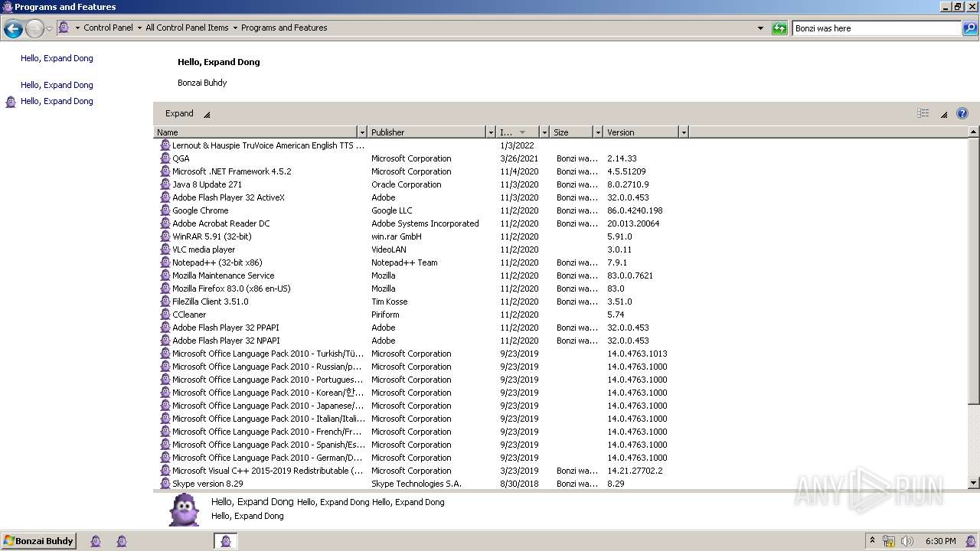980x551 pixels.
Task: Click Bonzi icon next to QGA
Action: click(x=165, y=158)
